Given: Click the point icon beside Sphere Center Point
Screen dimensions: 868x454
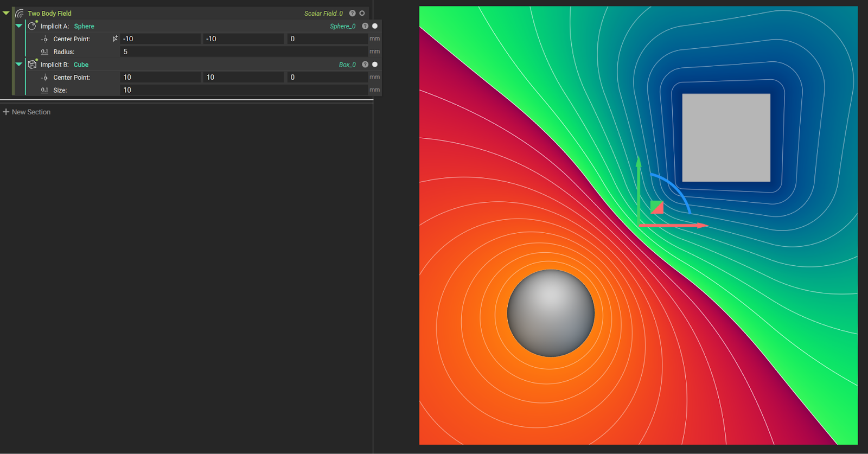Looking at the screenshot, I should [44, 39].
